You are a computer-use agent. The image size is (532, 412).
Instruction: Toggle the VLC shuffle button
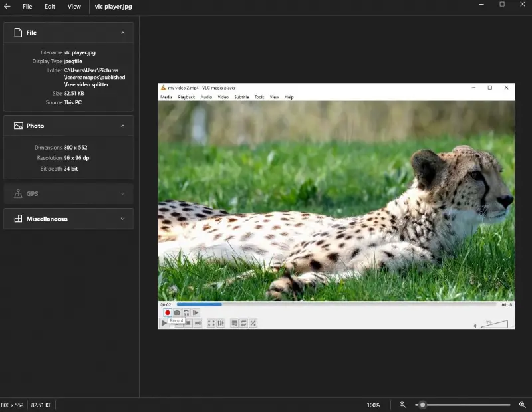click(x=253, y=323)
